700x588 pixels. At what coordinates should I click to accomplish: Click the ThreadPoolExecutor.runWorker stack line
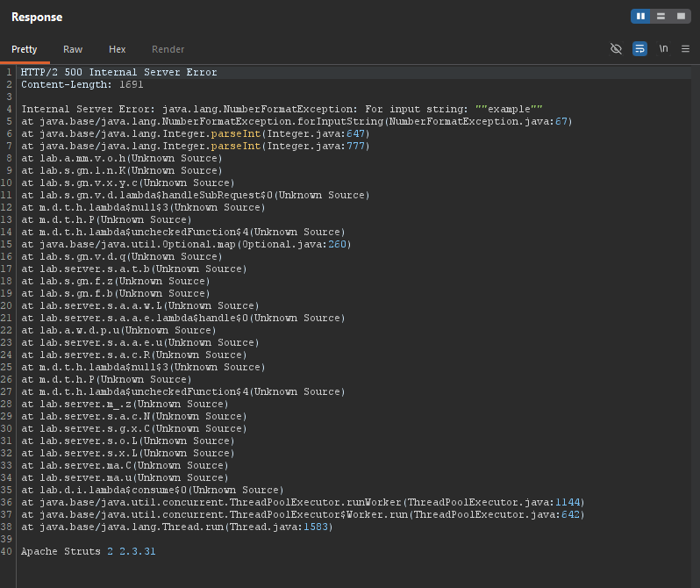point(303,502)
